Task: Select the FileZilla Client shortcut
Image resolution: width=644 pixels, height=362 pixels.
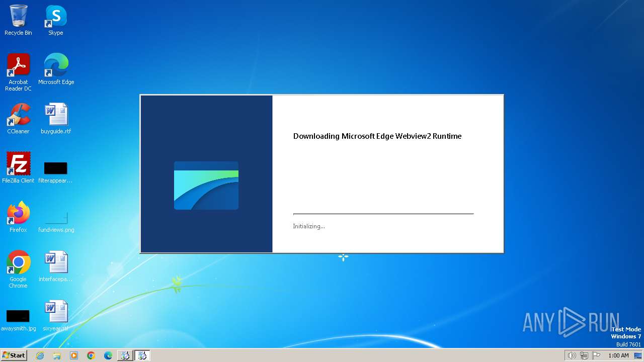Action: (x=18, y=167)
